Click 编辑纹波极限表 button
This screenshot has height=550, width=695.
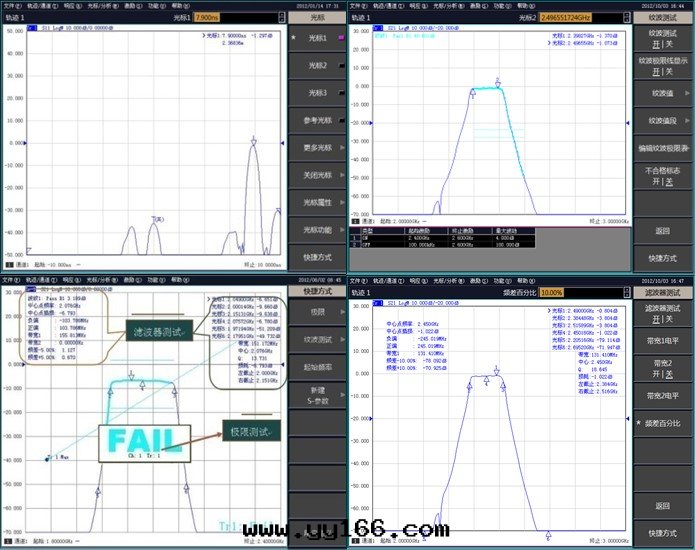(x=662, y=148)
